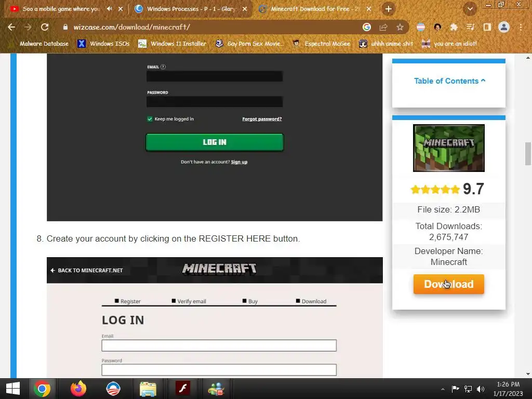Click the page vertical scrollbar thumb
Viewport: 532px width, 399px height.
pos(528,153)
